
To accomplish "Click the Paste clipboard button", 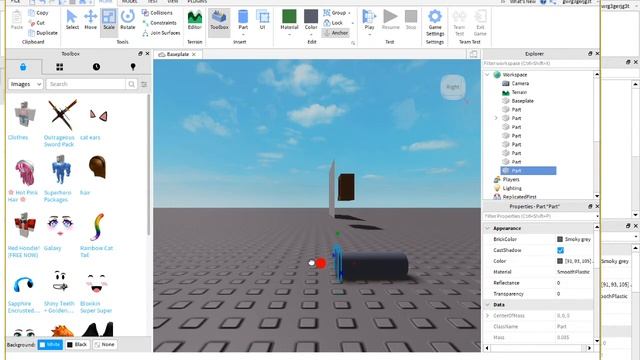I will 17,20.
